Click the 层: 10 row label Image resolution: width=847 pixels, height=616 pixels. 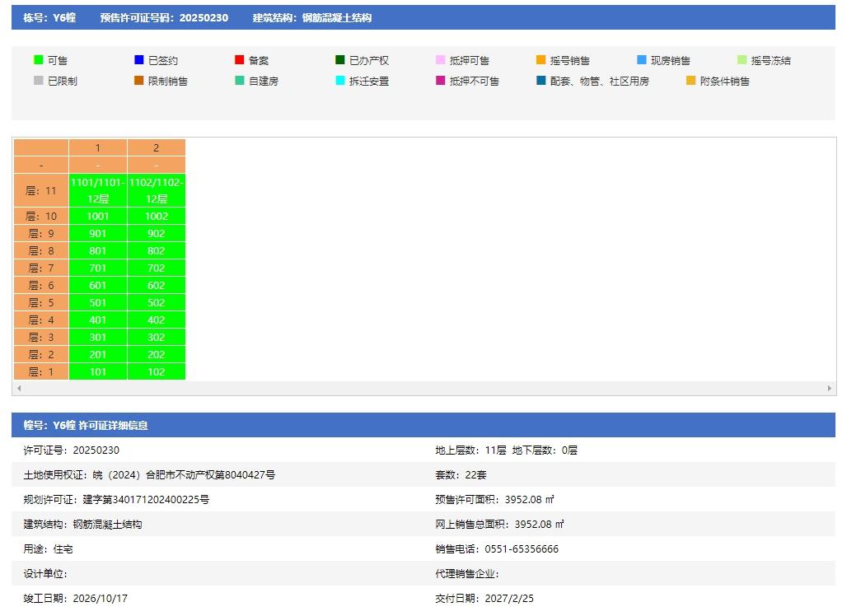[41, 217]
